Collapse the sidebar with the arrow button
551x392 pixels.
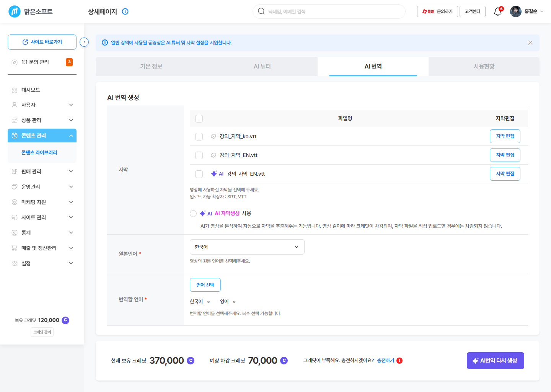click(x=84, y=42)
